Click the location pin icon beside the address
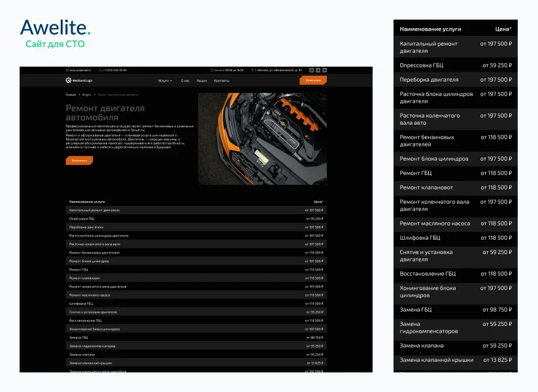This screenshot has height=392, width=538. 252,70
